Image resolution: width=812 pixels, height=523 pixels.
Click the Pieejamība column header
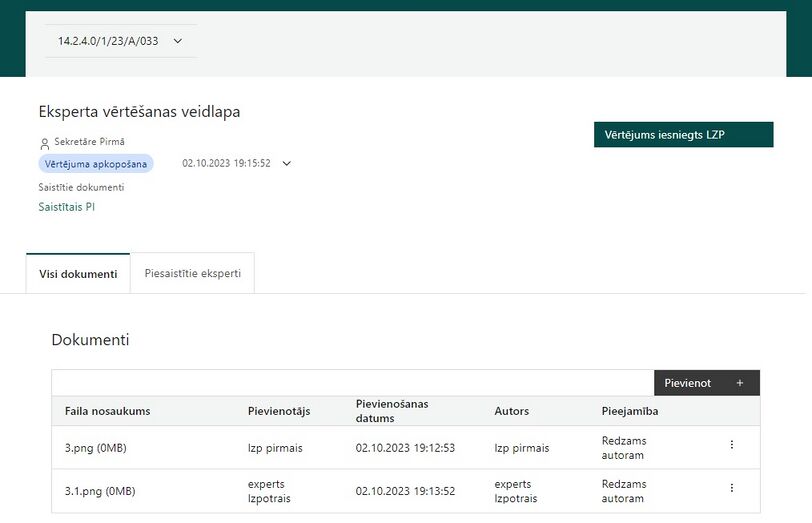(630, 411)
